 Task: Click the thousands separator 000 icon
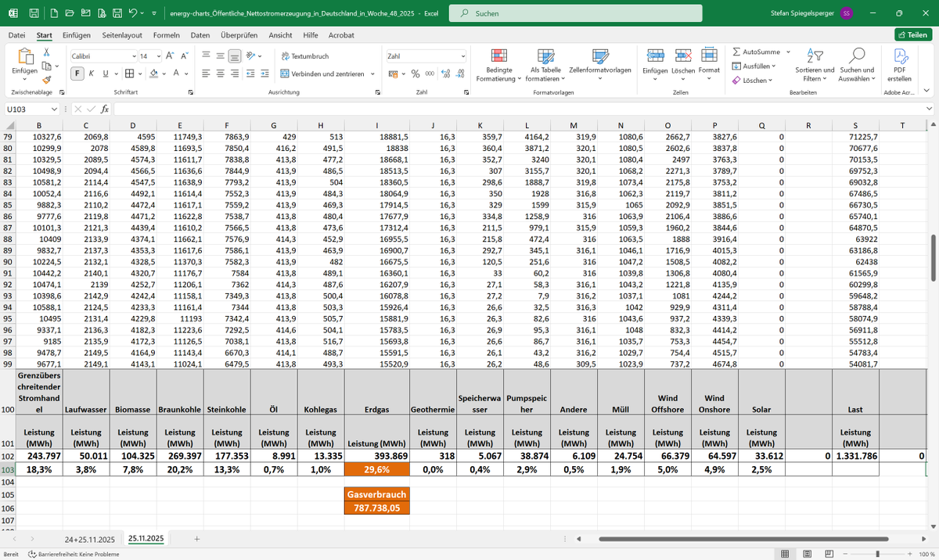430,74
